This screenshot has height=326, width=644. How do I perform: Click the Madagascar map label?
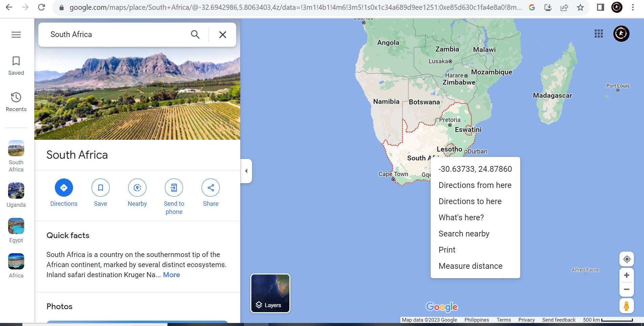(x=552, y=96)
